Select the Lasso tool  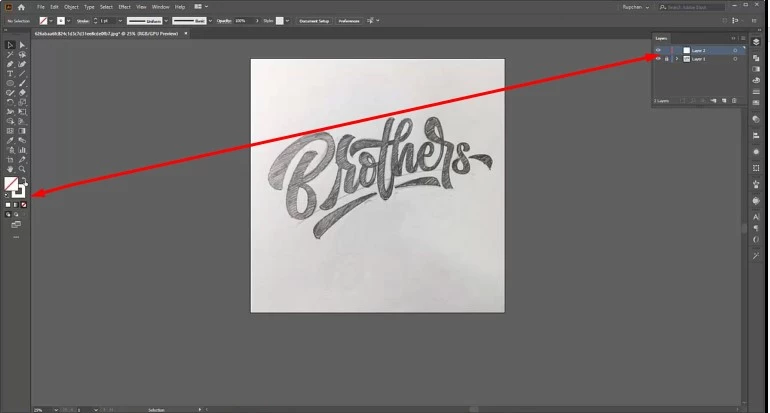point(22,55)
